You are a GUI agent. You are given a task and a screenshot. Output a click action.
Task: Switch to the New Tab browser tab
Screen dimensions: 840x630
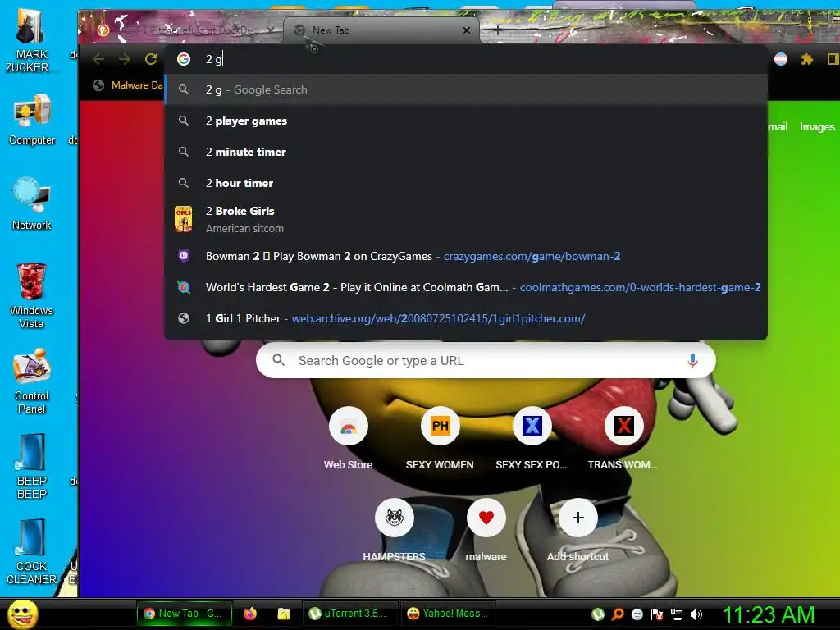coord(381,30)
